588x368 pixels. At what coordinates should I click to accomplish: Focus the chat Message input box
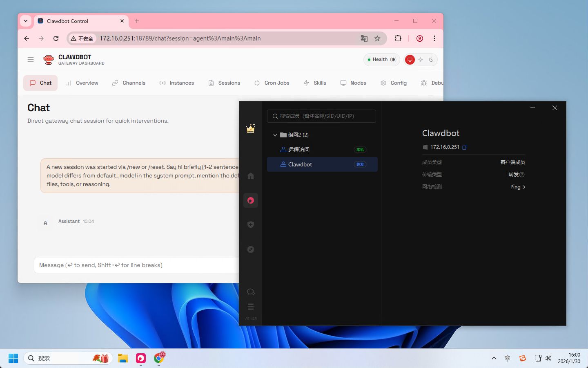(136, 265)
